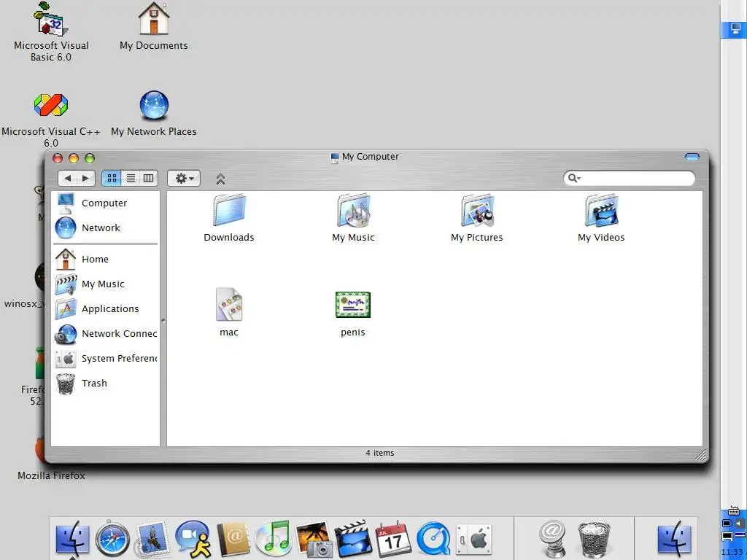The image size is (747, 560).
Task: Zoom the window with the green button
Action: tap(90, 158)
